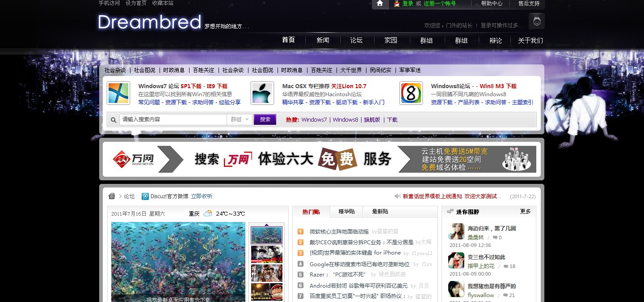The height and width of the screenshot is (302, 644).
Task: Click the large aquarium slideshow image
Action: [x=178, y=262]
